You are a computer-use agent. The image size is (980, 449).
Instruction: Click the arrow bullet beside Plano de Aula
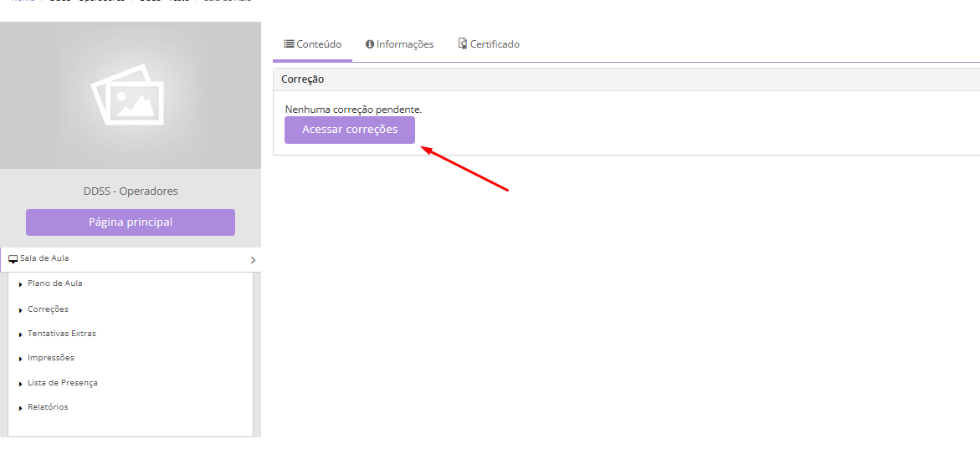pyautogui.click(x=20, y=284)
